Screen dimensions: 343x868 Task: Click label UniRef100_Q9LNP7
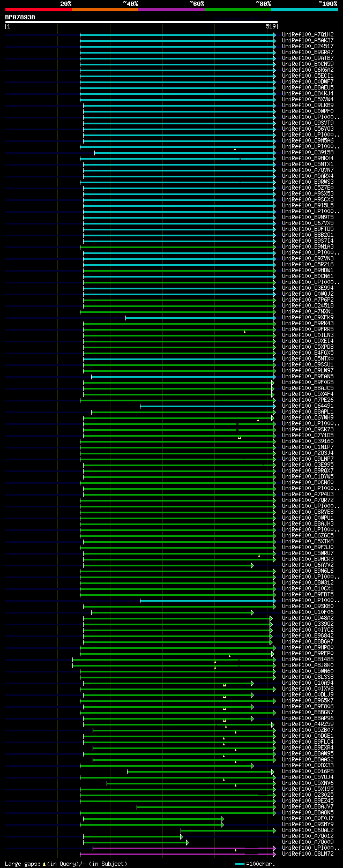click(x=308, y=459)
